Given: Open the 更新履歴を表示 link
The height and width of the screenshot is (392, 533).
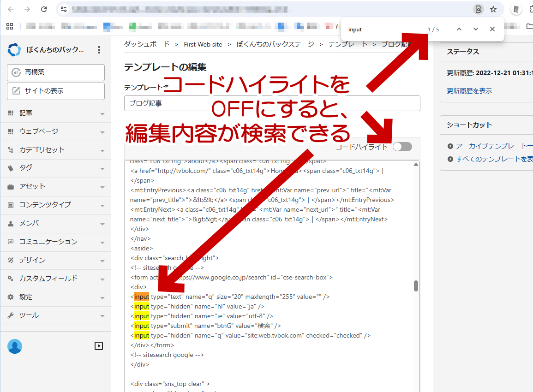Looking at the screenshot, I should 469,91.
